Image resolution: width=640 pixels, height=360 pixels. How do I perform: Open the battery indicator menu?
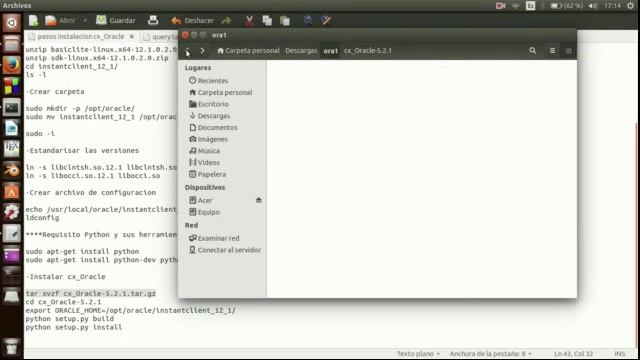point(567,6)
